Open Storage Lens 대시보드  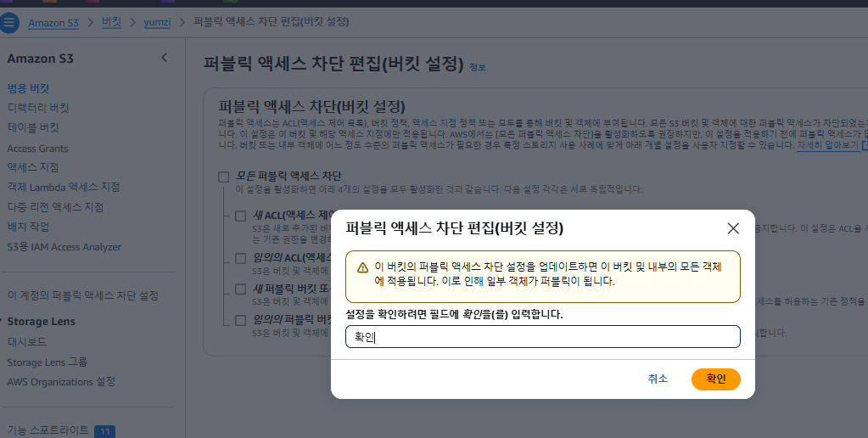(x=27, y=342)
